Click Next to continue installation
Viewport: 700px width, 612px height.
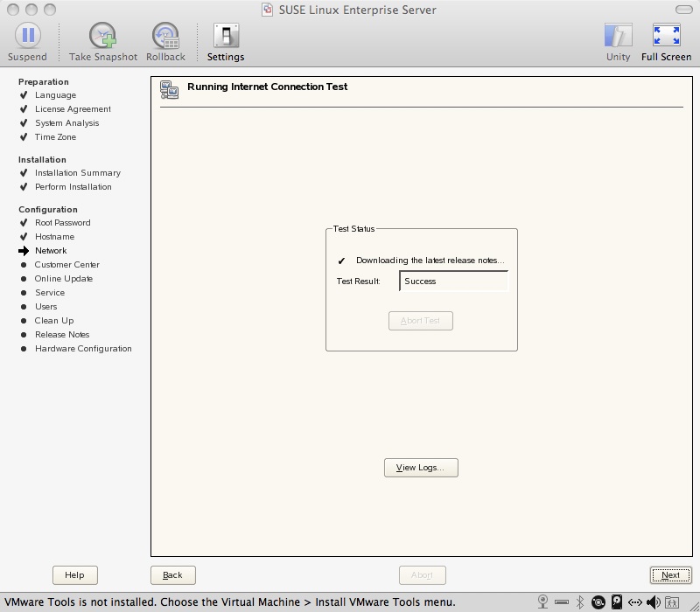click(x=670, y=575)
